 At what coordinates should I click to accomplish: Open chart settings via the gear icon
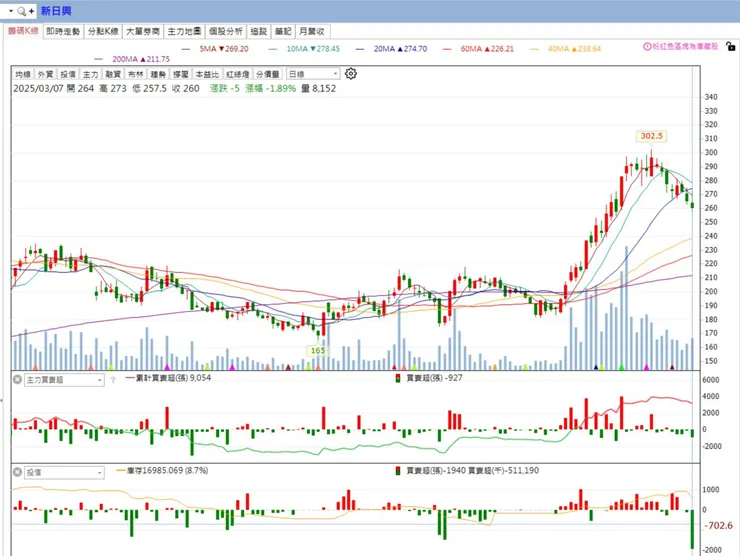351,74
